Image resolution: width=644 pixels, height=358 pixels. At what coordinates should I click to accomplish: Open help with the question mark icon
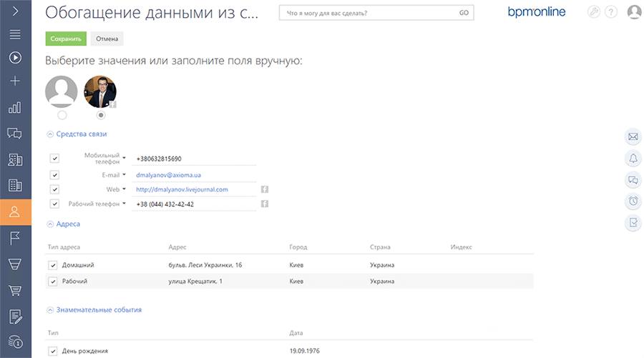tap(611, 12)
